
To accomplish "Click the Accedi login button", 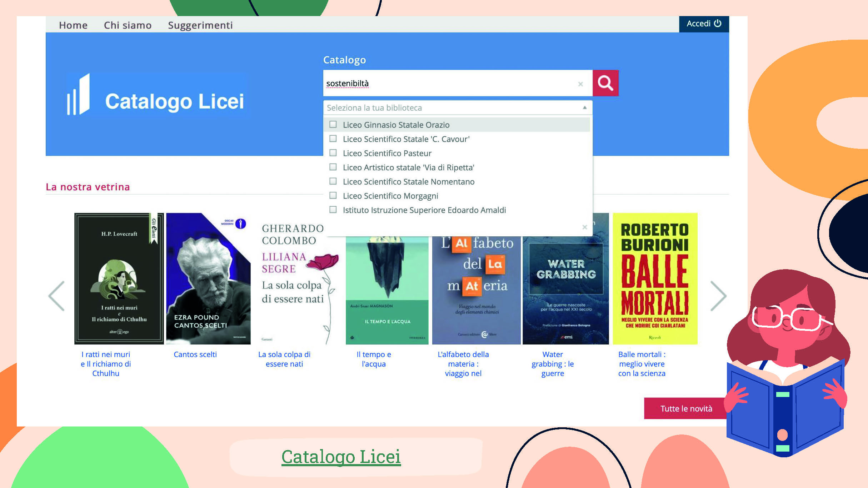I will [704, 24].
